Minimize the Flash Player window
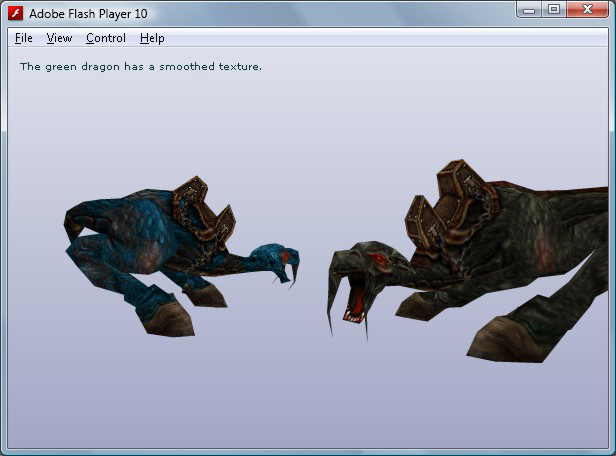The width and height of the screenshot is (616, 456). pos(529,10)
